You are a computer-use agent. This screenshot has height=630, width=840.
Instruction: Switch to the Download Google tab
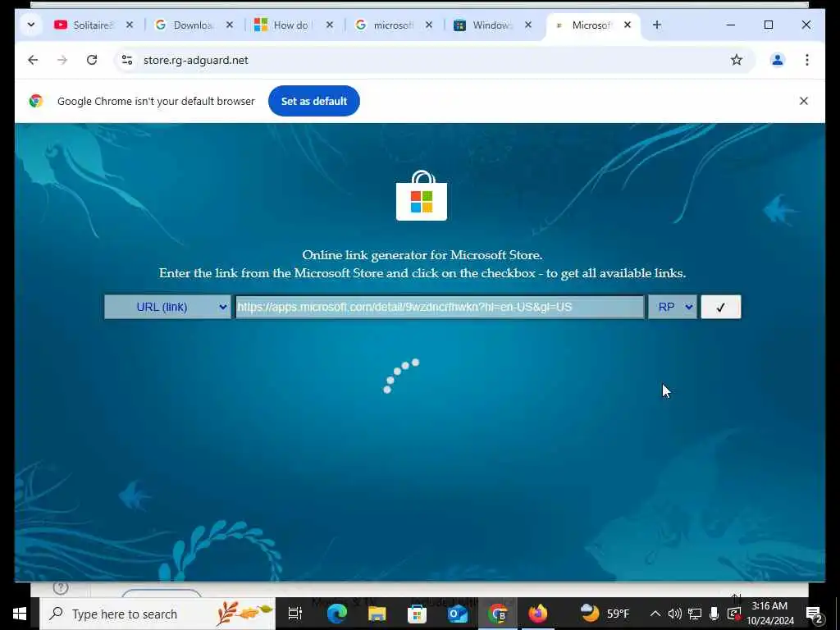[185, 25]
